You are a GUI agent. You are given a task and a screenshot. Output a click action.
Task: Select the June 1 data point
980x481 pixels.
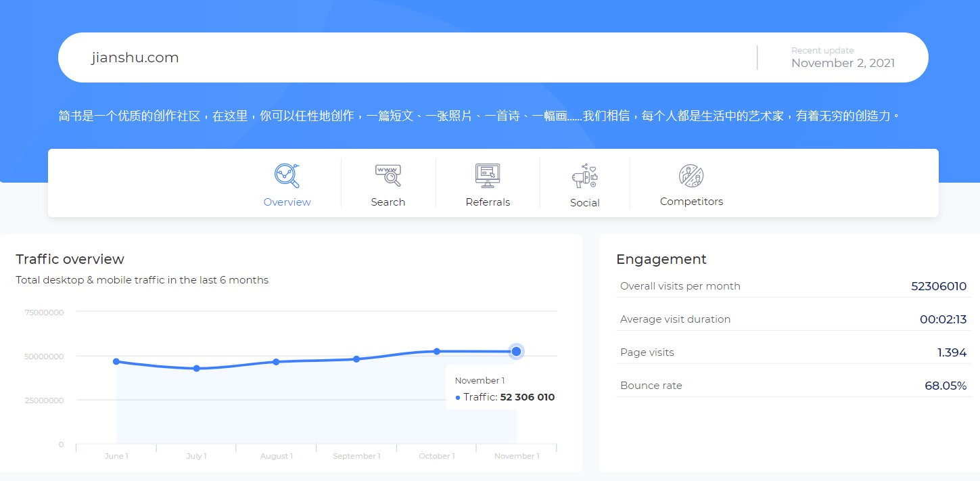tap(116, 361)
